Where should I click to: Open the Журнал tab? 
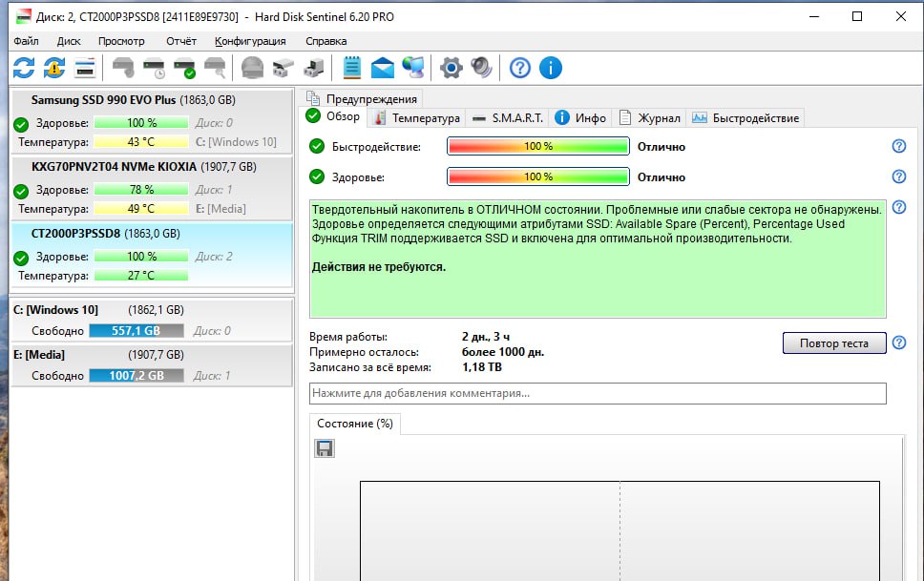coord(650,118)
